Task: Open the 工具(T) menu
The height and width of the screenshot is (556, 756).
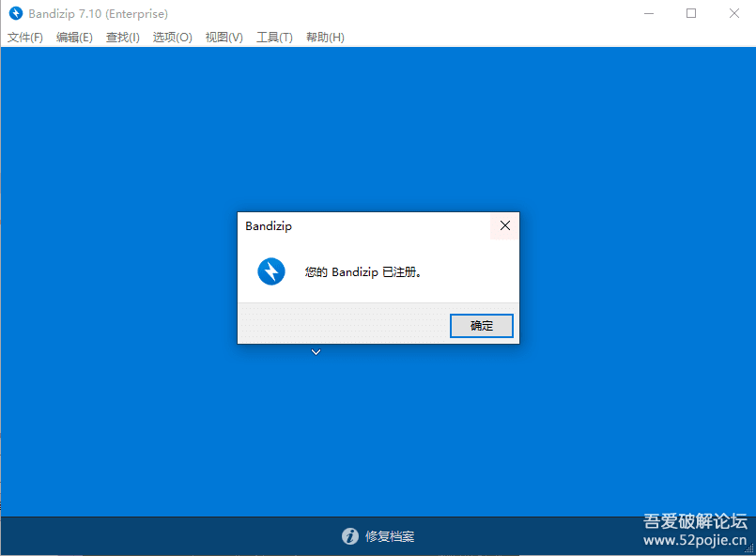Action: point(274,38)
